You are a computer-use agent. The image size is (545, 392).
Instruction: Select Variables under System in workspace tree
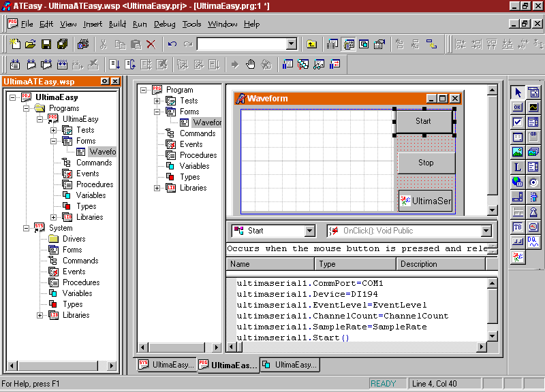click(77, 293)
